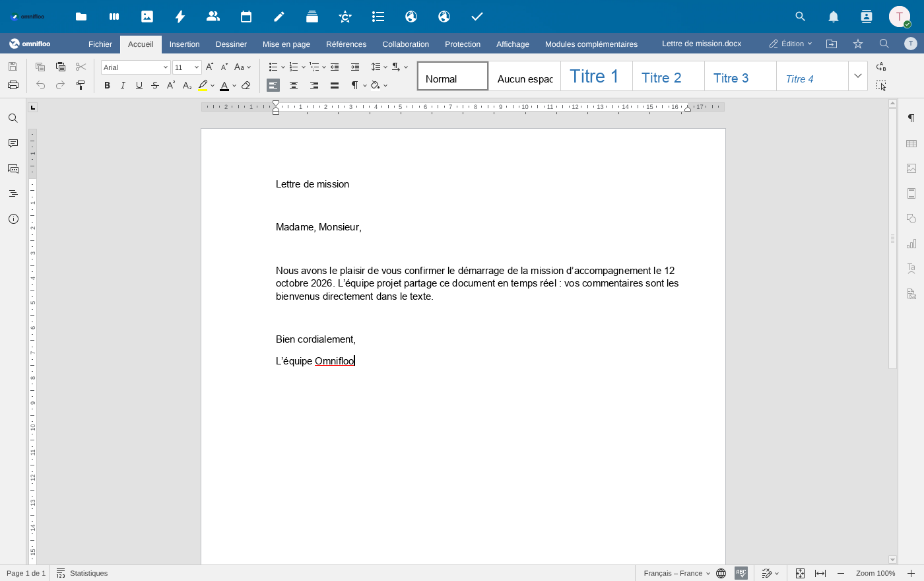
Task: Increase the font size
Action: [x=209, y=67]
